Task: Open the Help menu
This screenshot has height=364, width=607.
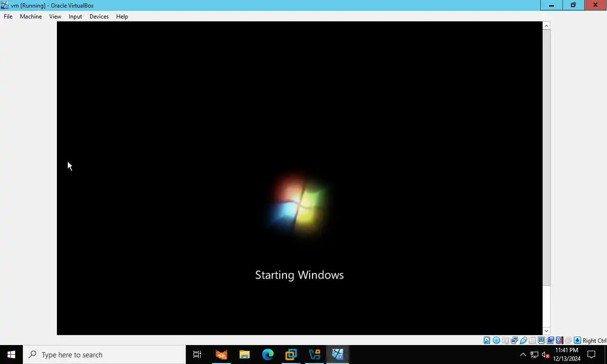Action: [122, 16]
